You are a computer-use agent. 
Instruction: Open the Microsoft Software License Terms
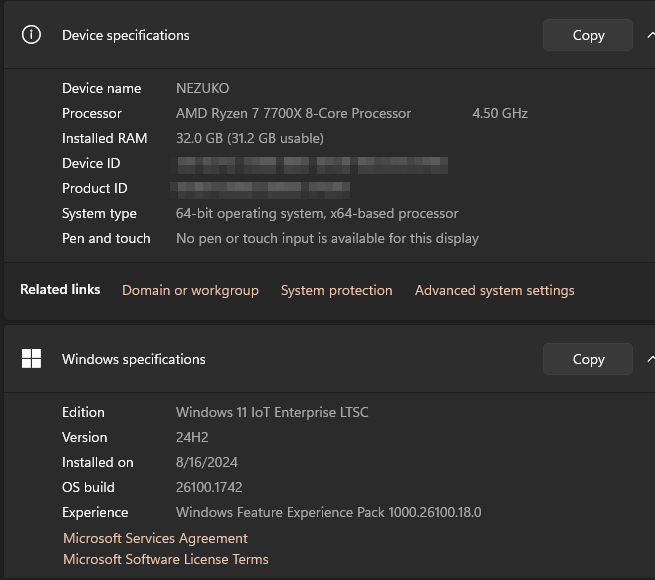165,560
